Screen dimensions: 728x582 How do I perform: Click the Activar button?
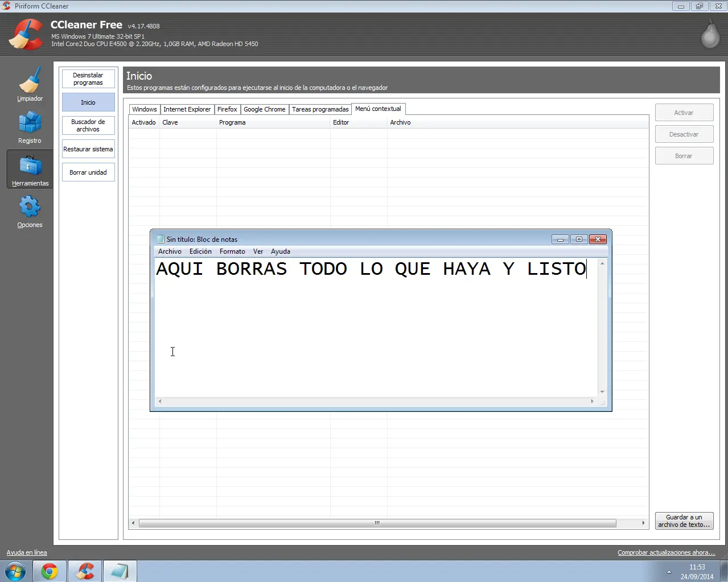click(x=684, y=113)
